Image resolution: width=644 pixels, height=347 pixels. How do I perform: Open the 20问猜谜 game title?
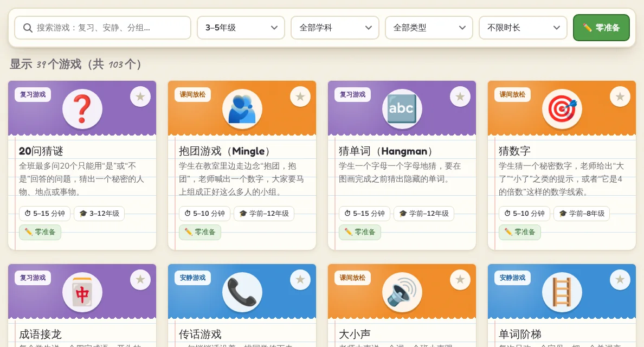(41, 151)
